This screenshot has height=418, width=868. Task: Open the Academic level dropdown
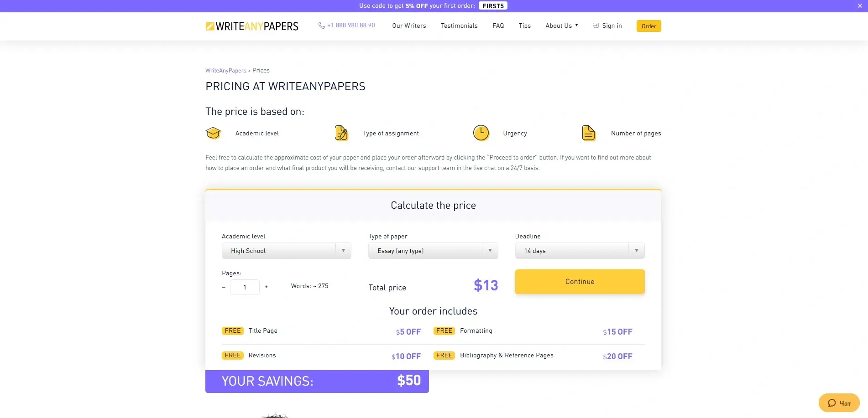286,251
